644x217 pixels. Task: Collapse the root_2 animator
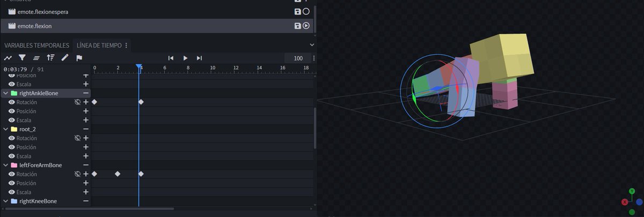tap(5, 129)
